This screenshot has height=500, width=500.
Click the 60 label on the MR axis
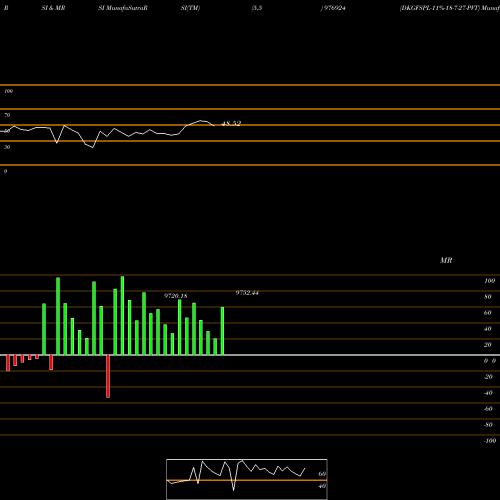click(487, 313)
